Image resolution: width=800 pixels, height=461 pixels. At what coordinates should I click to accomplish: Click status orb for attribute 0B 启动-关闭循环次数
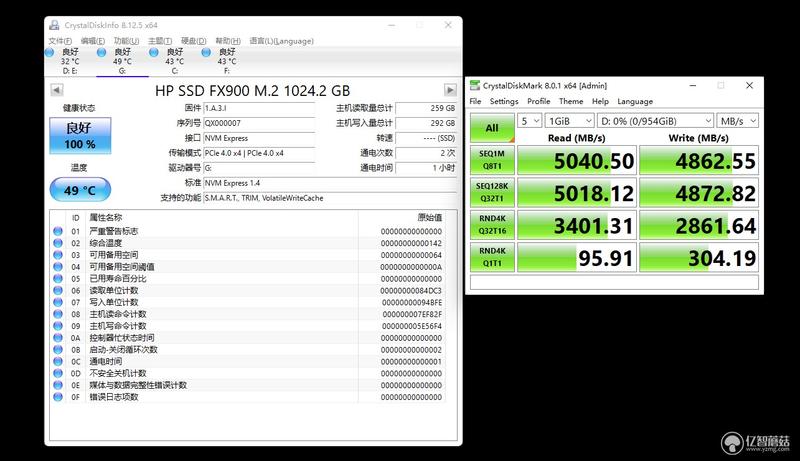[58, 350]
